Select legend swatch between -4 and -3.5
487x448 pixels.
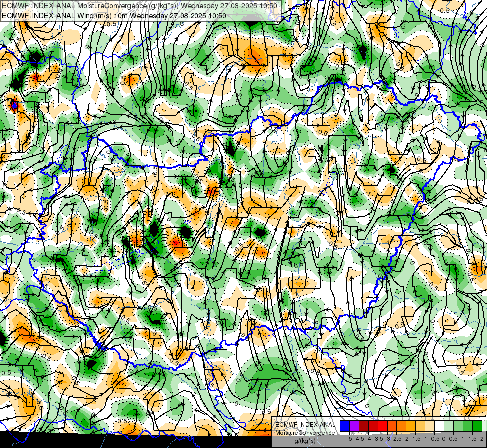coord(373,426)
